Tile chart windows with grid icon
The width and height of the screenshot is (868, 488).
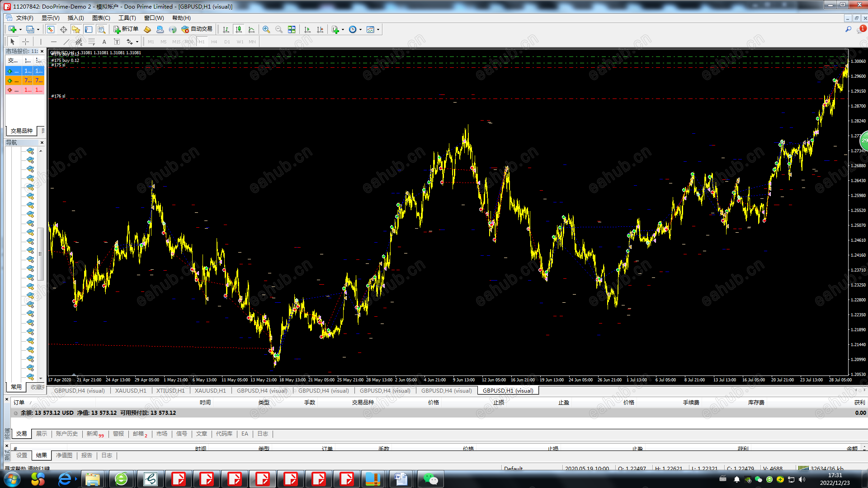coord(292,29)
